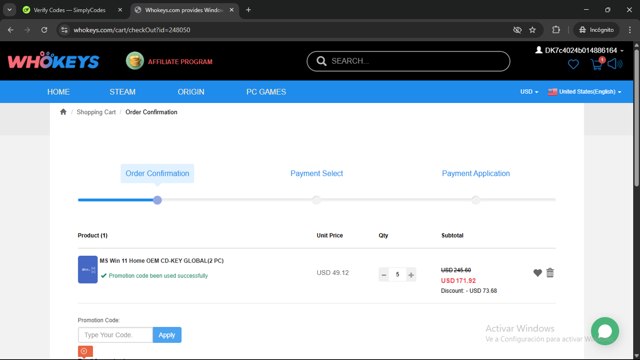Go back in browser

(x=11, y=30)
